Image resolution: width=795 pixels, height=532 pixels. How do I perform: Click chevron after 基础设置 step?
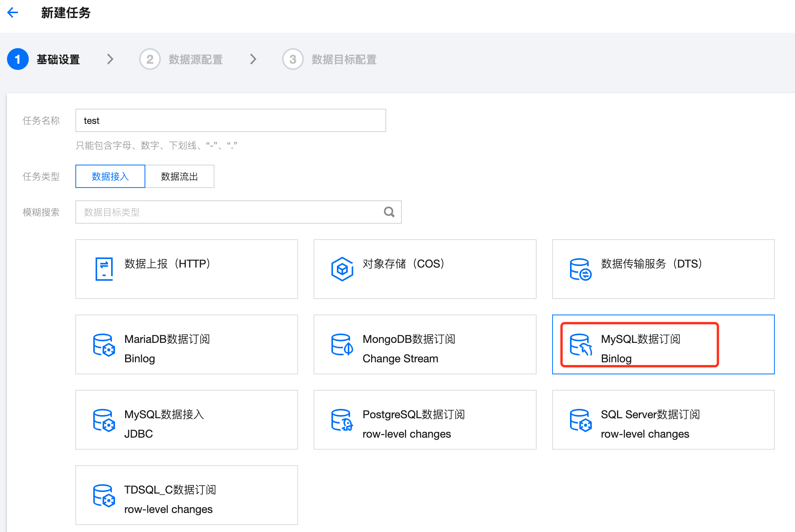pyautogui.click(x=110, y=59)
